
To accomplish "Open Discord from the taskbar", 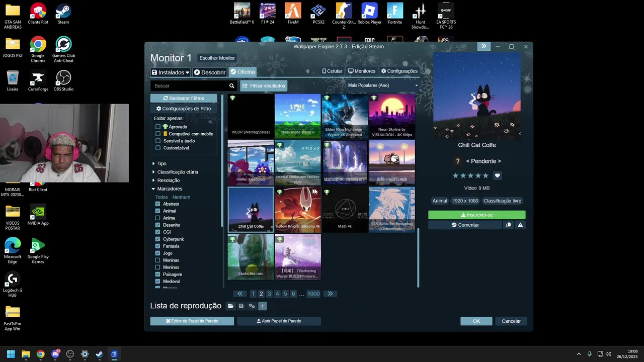I will pos(55,354).
